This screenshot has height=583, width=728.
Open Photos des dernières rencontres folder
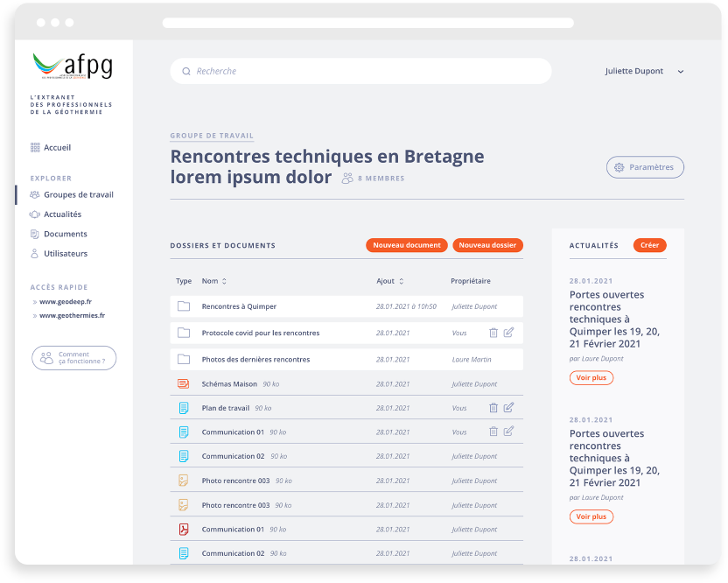(x=346, y=360)
